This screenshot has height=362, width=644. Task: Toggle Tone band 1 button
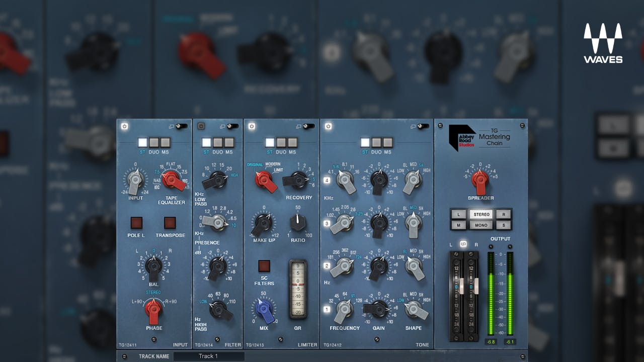[x=327, y=309]
